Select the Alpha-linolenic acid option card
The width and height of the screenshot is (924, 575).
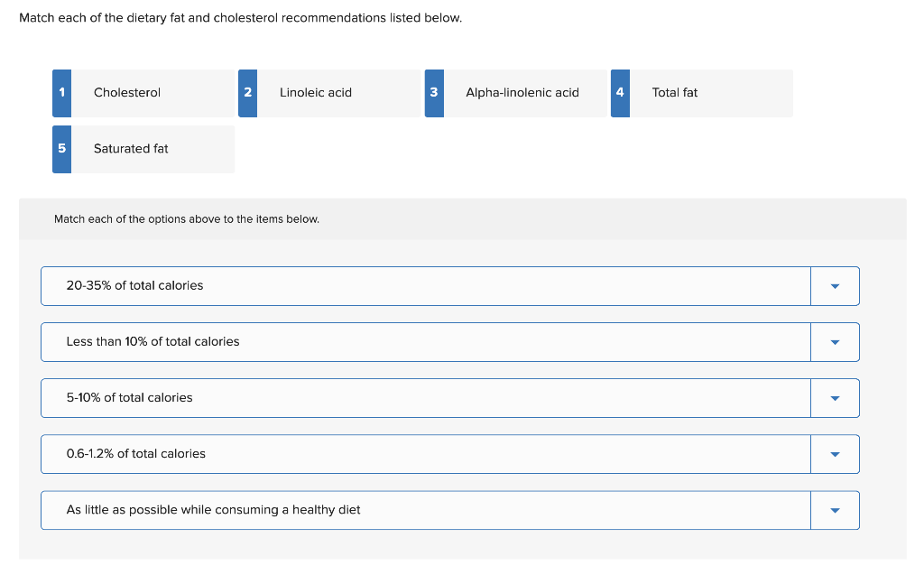[515, 93]
